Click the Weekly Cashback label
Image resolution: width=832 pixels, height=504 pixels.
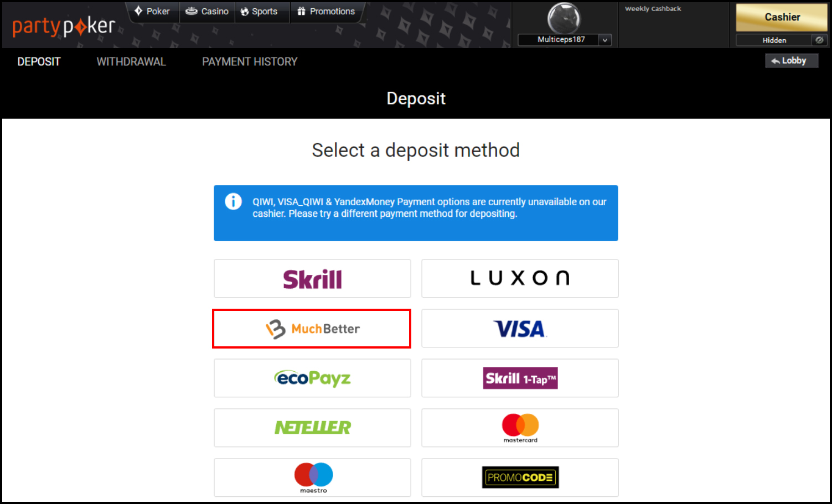click(653, 9)
